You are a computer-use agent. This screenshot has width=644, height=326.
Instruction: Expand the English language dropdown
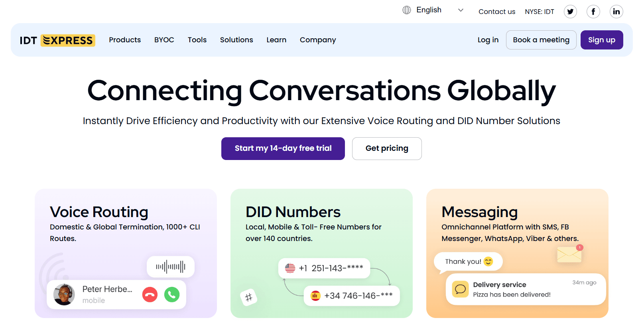click(x=433, y=10)
